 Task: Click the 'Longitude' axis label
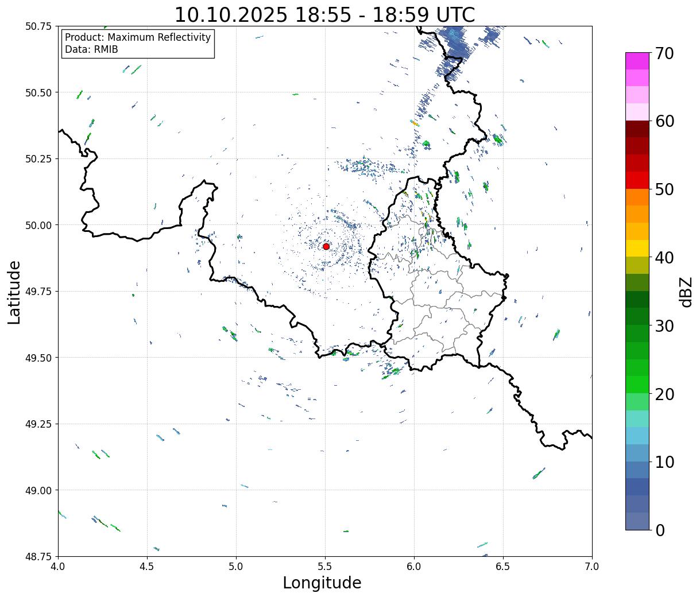click(x=322, y=583)
